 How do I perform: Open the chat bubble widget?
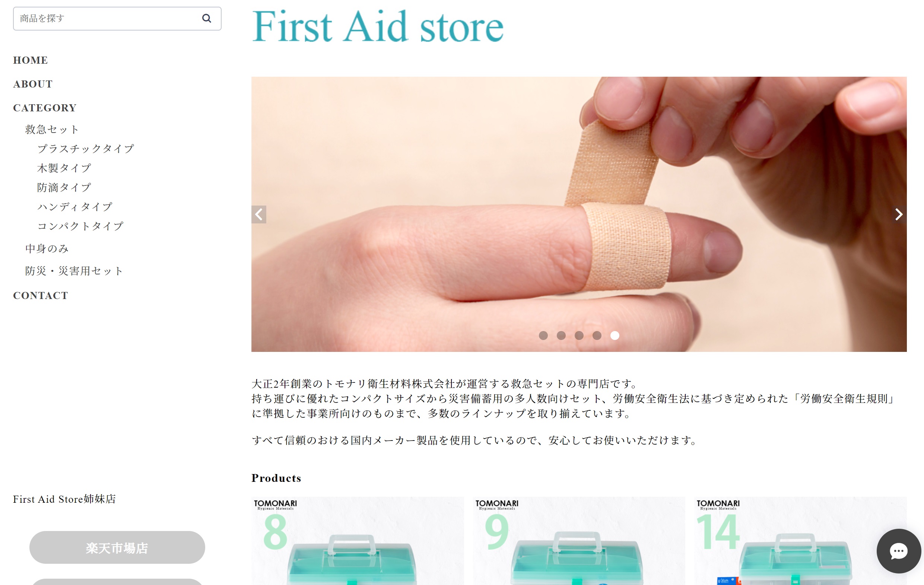tap(899, 551)
